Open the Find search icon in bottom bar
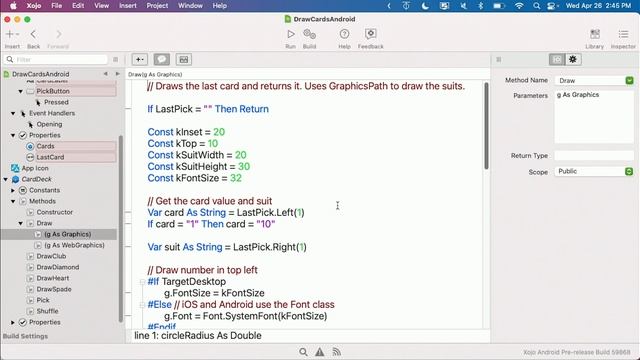640x360 pixels. [x=303, y=352]
